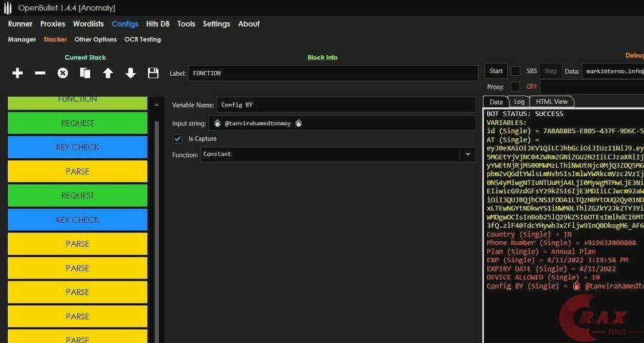Click the Start debugger button
Viewport: 644px width, 343px height.
click(x=496, y=71)
